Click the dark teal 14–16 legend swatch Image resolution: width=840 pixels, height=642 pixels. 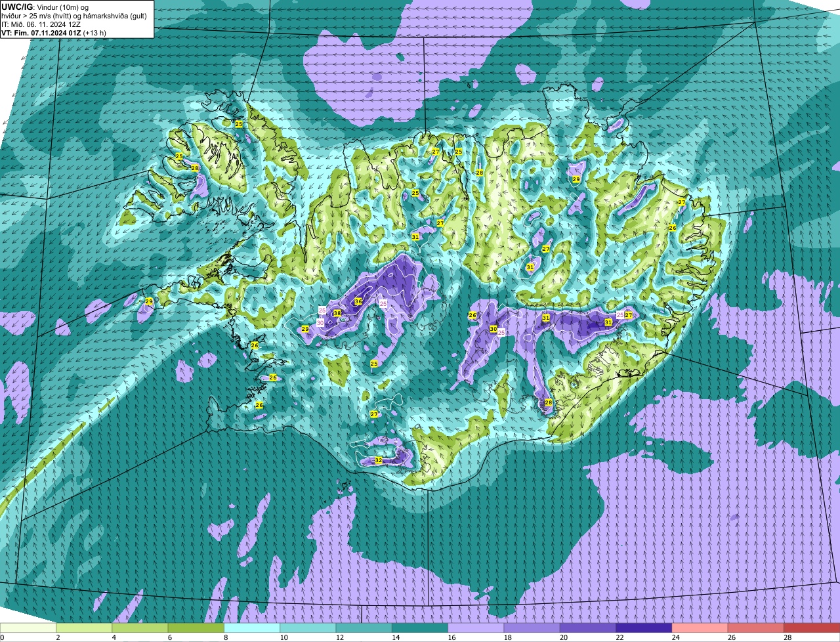click(x=420, y=628)
